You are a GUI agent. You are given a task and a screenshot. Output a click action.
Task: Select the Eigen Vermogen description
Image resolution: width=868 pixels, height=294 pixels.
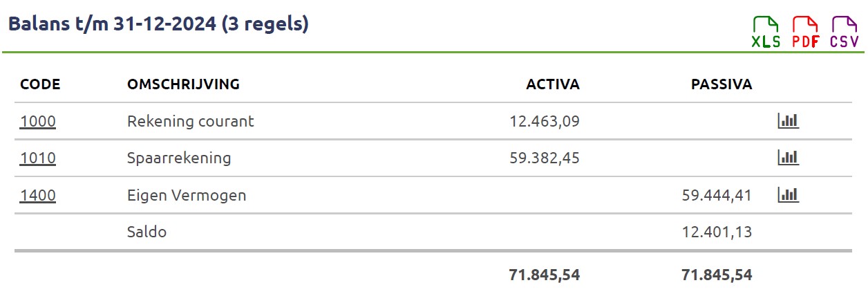(x=187, y=196)
